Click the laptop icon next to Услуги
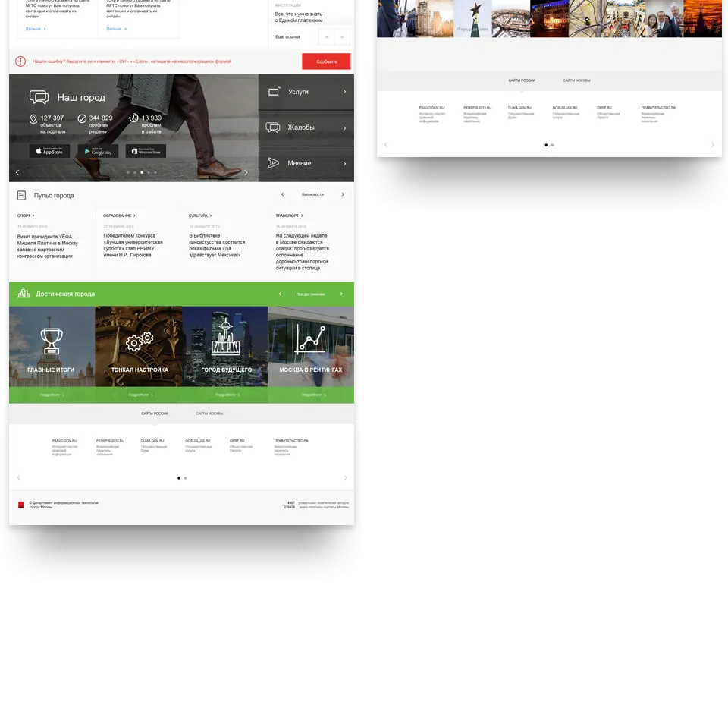Screen dimensions: 728x708 click(x=273, y=91)
